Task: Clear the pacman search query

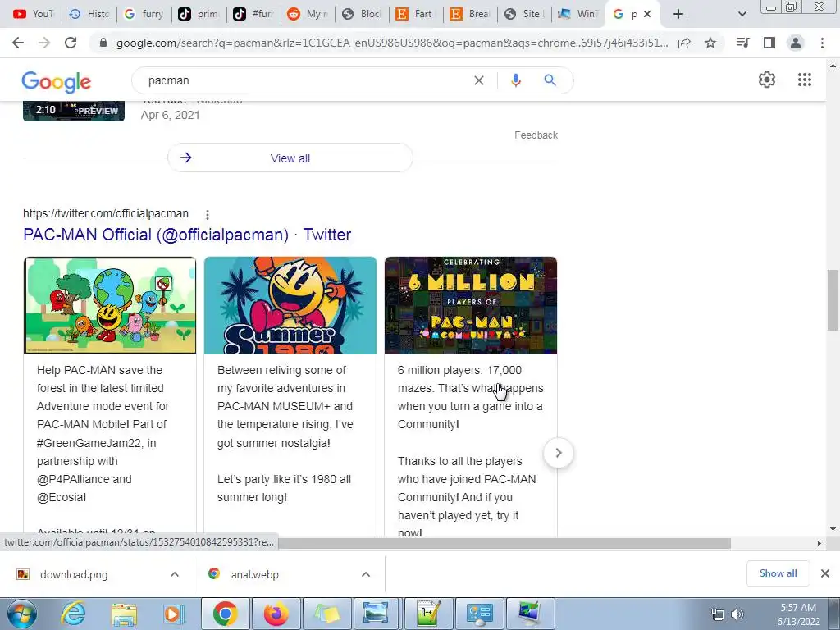Action: (479, 80)
